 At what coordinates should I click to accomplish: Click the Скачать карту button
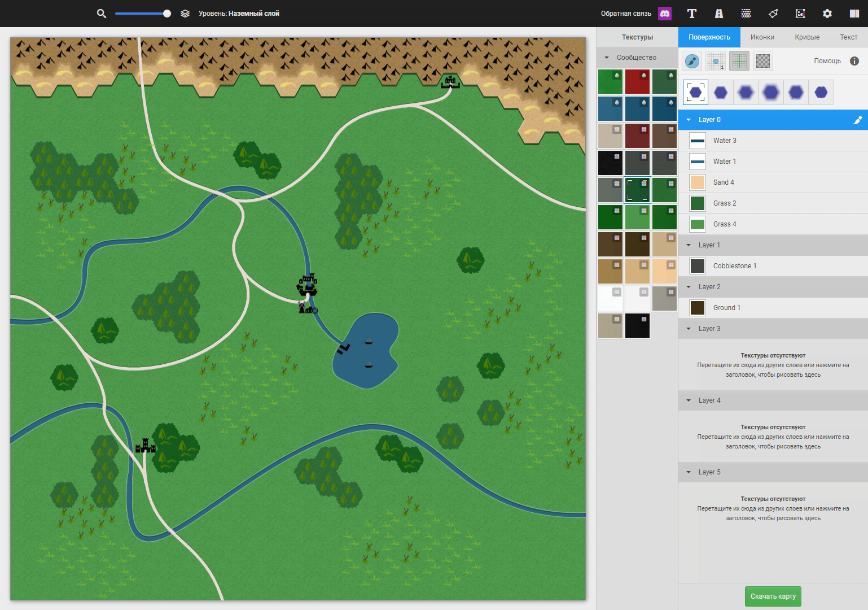click(x=773, y=596)
